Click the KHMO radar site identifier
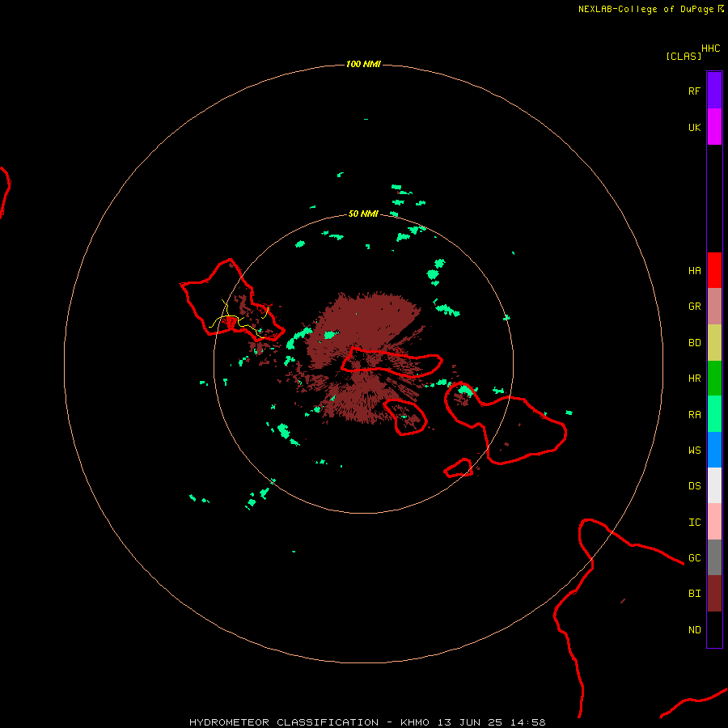 (415, 722)
